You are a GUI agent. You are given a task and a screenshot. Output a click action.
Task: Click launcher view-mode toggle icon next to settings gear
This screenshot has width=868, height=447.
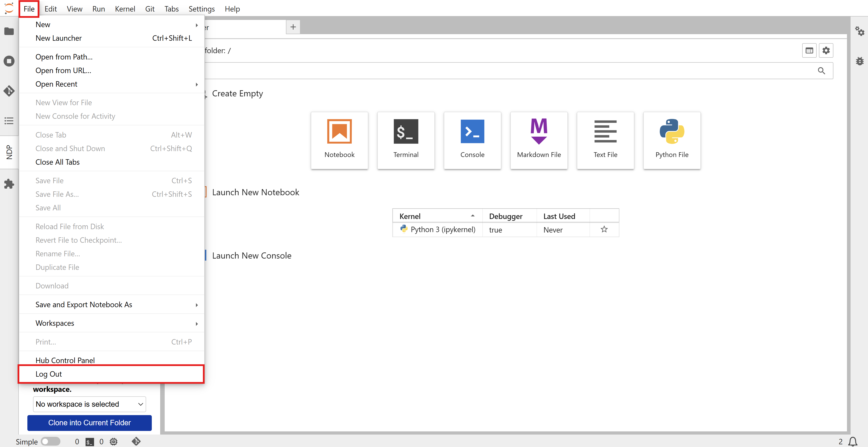point(809,50)
